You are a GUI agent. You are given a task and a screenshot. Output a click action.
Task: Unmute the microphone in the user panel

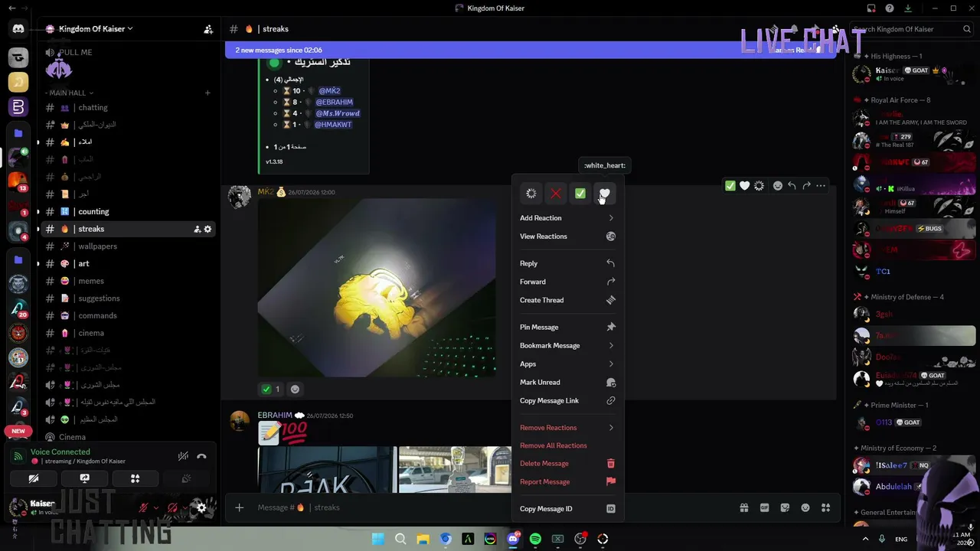143,507
